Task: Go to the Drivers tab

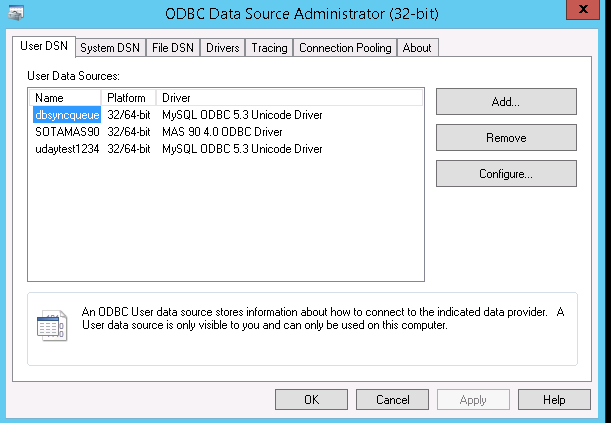Action: click(x=222, y=48)
